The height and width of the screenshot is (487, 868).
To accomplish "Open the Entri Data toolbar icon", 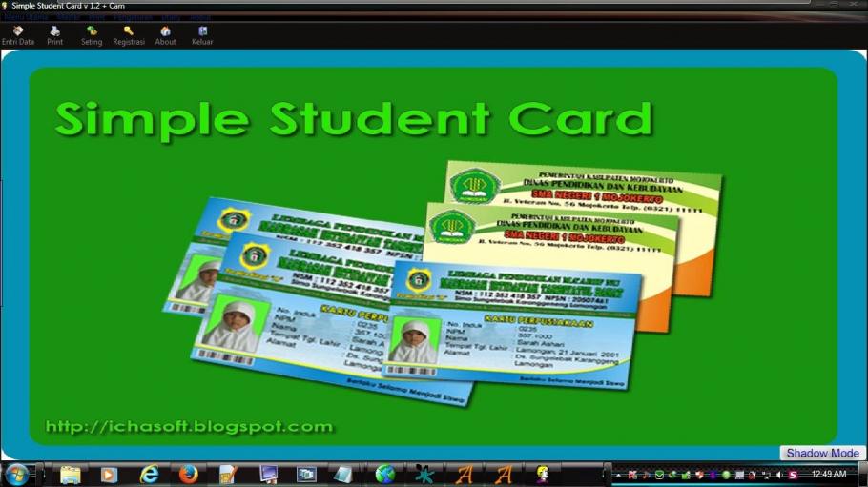I will [x=18, y=36].
